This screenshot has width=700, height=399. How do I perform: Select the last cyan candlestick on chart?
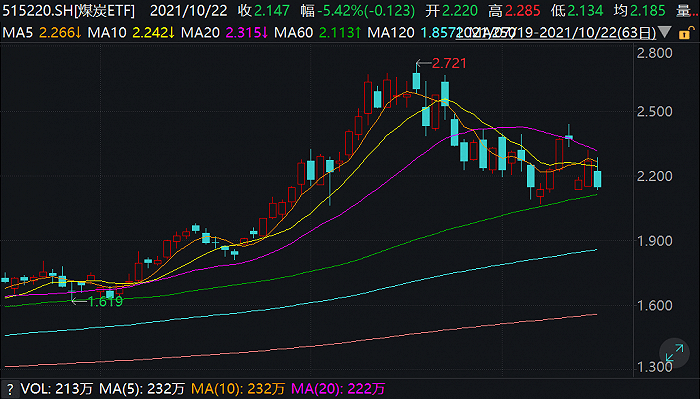(597, 179)
